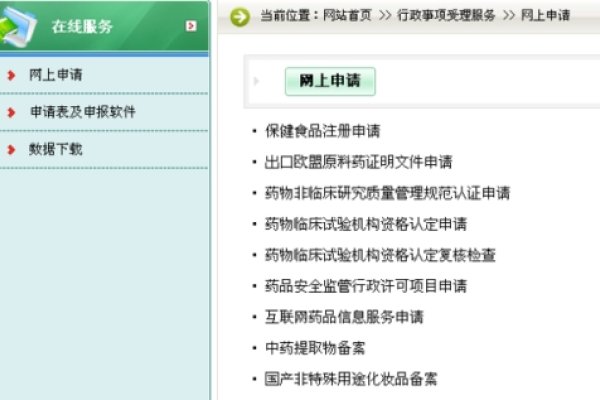Go to 行政事项受理服务 in the breadcrumb
600x400 pixels.
(446, 15)
